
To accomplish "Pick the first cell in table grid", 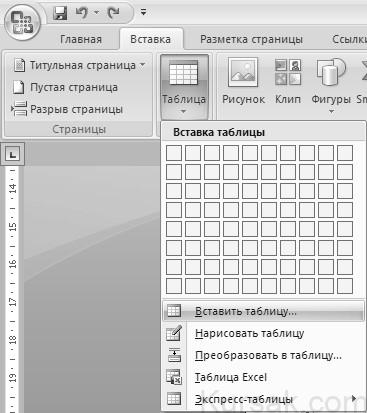I will (174, 153).
